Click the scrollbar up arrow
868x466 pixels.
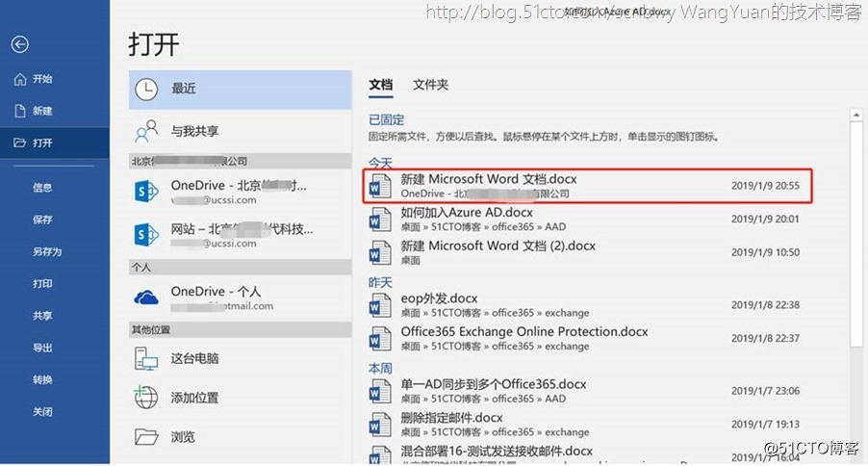pos(856,115)
